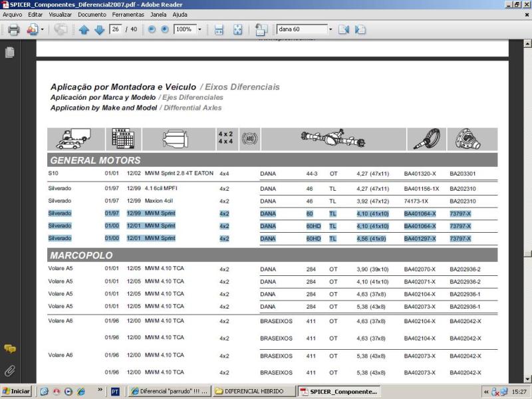This screenshot has height=399, width=532.
Task: Select the scrolling page fit-width icon
Action: [219, 29]
